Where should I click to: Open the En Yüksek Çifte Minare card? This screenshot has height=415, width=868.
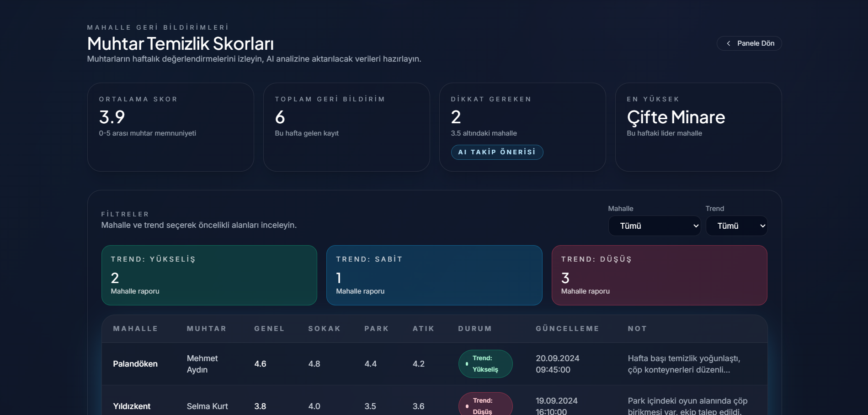coord(698,127)
